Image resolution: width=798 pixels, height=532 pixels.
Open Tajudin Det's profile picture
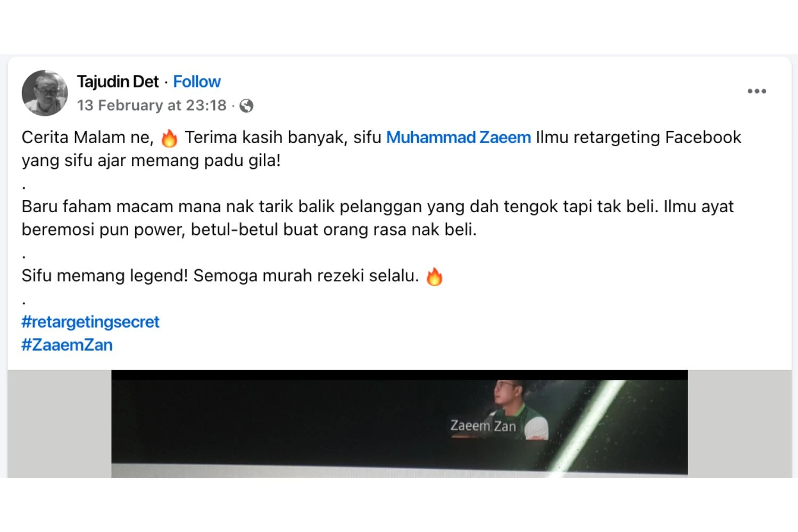(45, 93)
